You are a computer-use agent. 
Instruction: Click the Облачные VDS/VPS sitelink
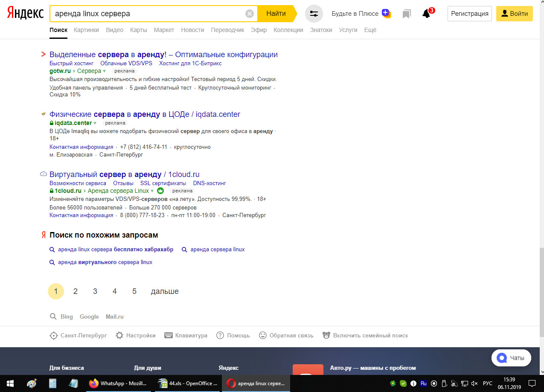[x=126, y=64]
